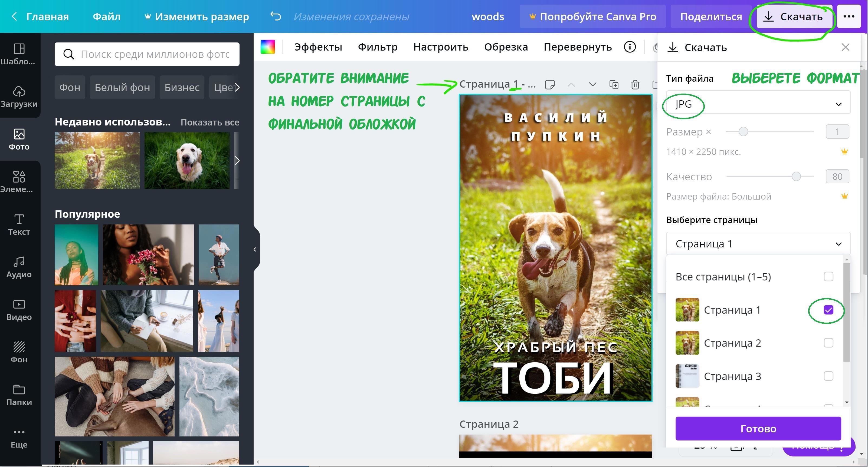Click the photo search input field
This screenshot has height=467, width=868.
155,54
